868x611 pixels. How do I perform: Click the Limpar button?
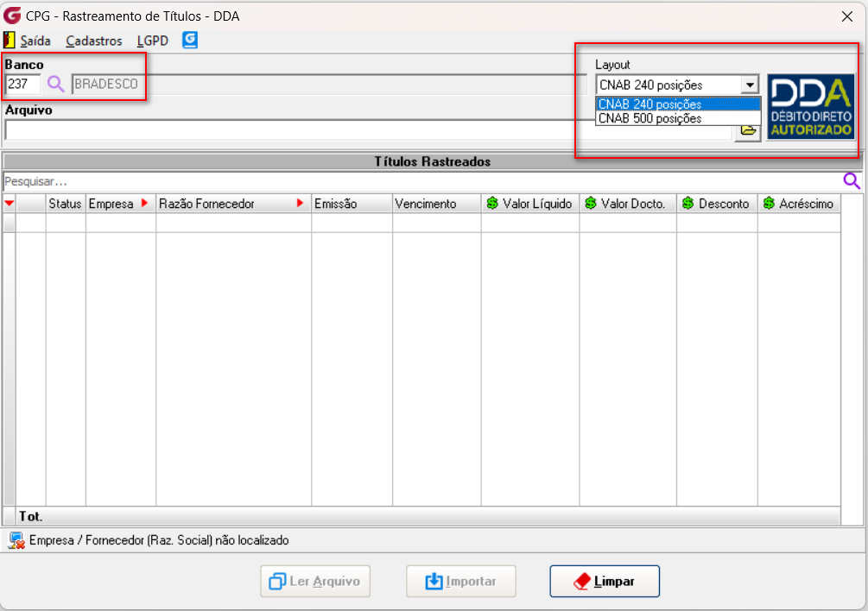[x=605, y=581]
